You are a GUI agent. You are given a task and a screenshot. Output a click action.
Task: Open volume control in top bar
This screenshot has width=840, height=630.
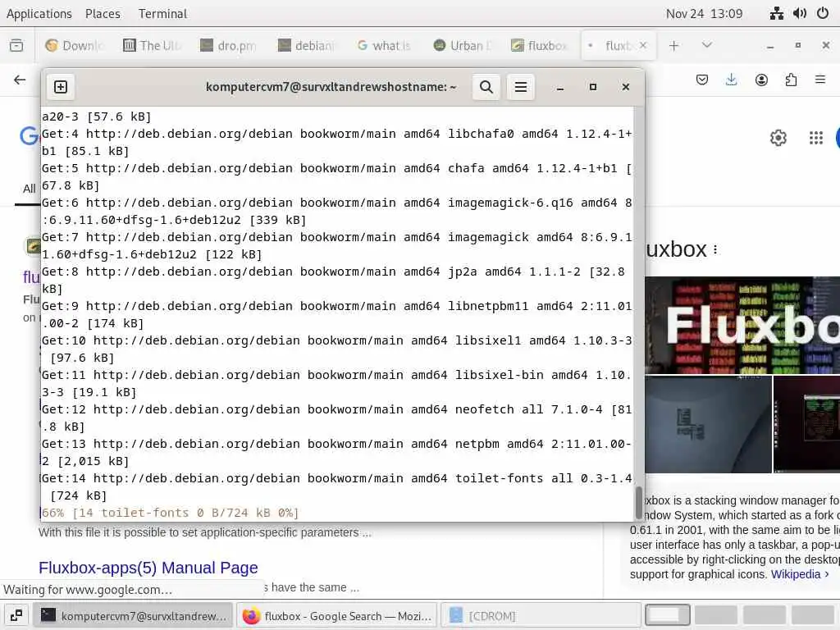tap(799, 13)
